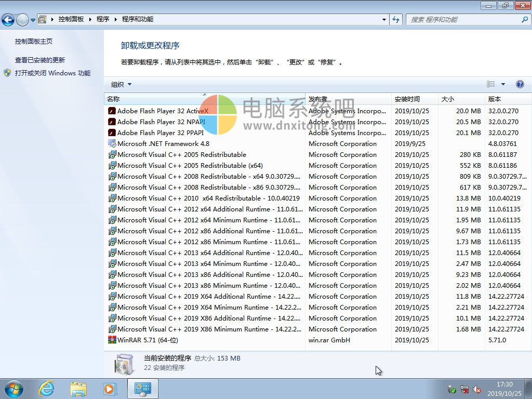Sort by the 大小 column header
The width and height of the screenshot is (532, 399).
pyautogui.click(x=461, y=99)
